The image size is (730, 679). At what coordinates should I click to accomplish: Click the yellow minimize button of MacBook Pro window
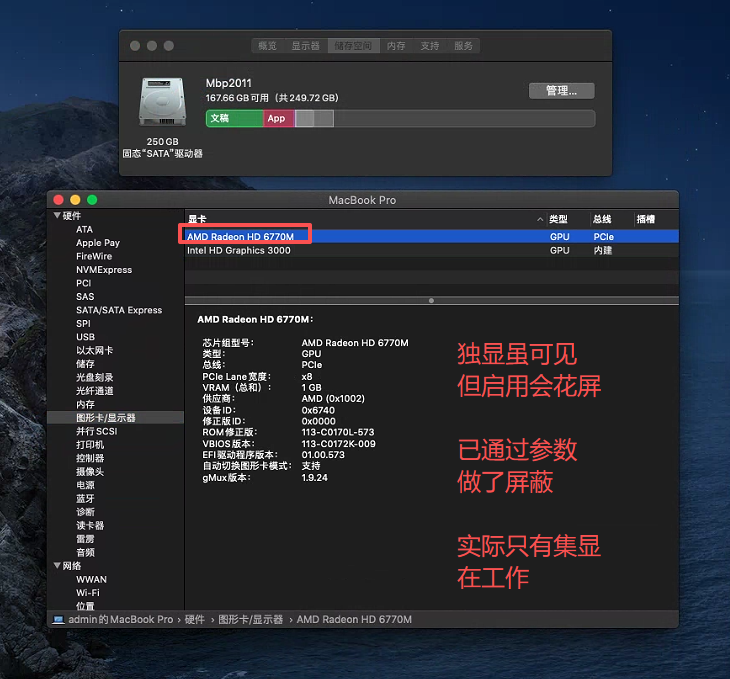(75, 200)
